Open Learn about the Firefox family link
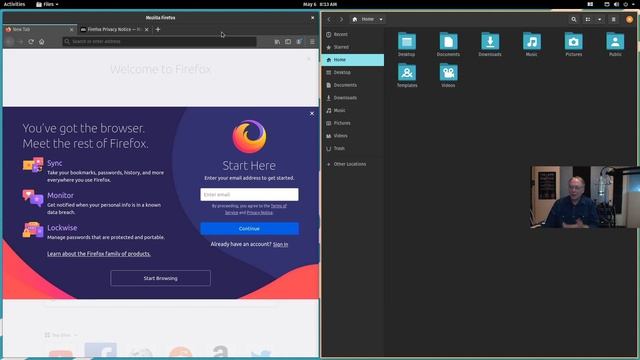Screen dimensions: 640x360 click(x=99, y=253)
